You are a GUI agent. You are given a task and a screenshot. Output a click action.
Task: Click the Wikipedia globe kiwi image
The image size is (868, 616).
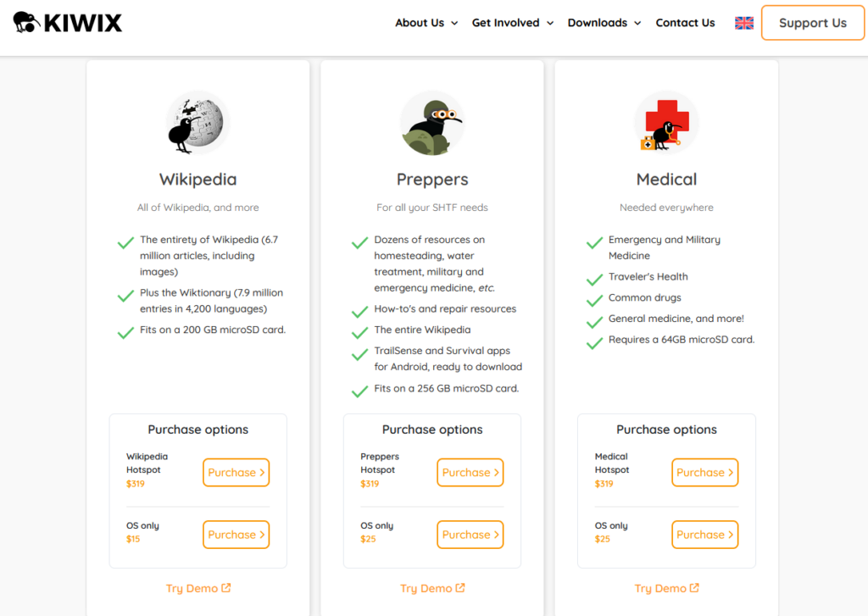coord(198,124)
